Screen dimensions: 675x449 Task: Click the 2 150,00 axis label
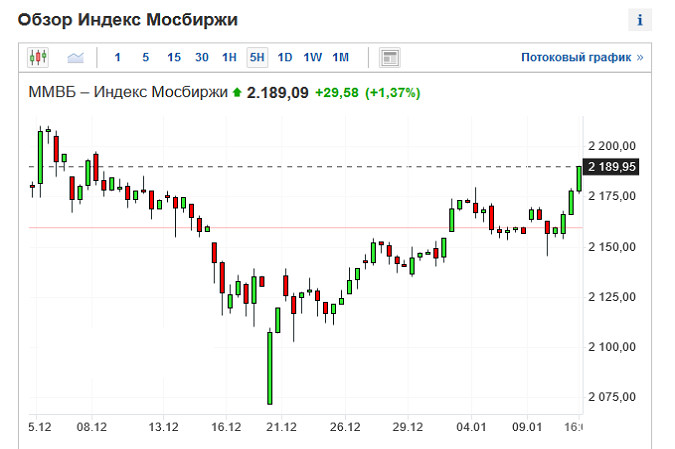coord(612,247)
